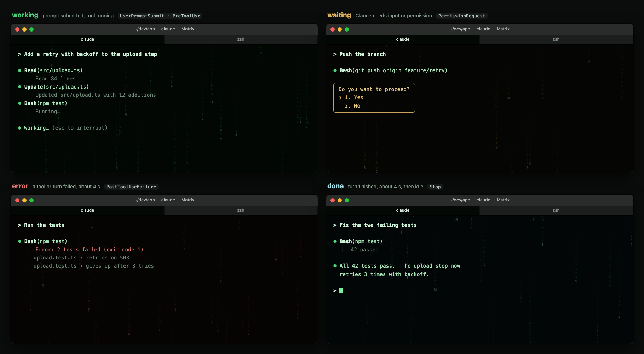Switch to zsh tab in working terminal

(241, 39)
